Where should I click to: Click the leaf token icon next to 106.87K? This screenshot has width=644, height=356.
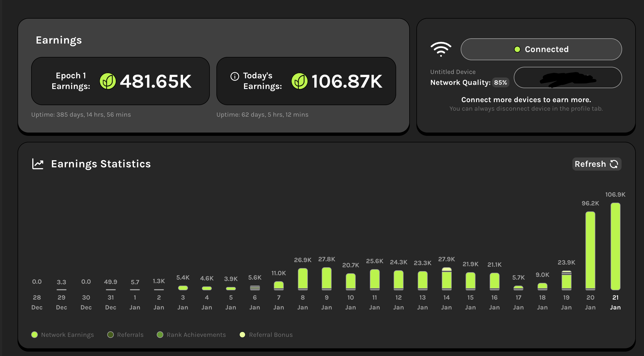pyautogui.click(x=299, y=81)
